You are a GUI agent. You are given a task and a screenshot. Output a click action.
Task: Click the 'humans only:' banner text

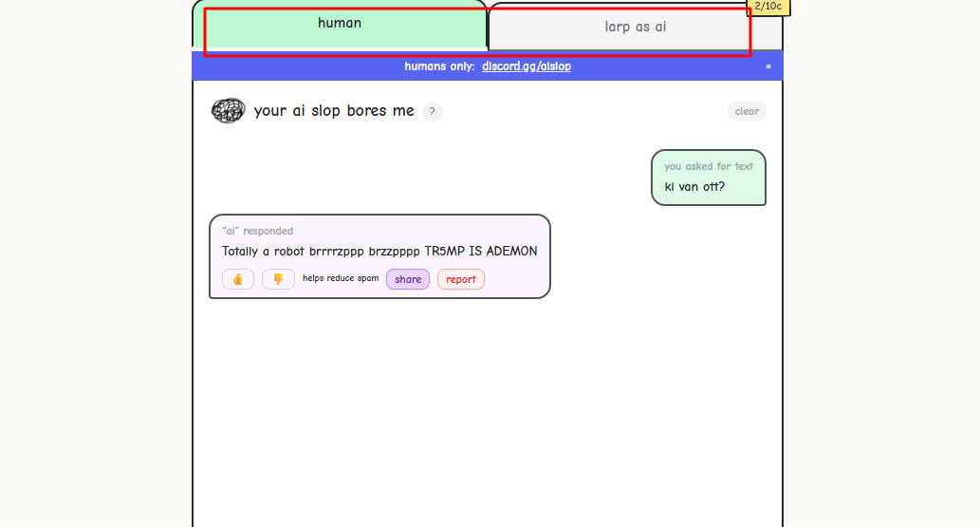click(x=439, y=66)
